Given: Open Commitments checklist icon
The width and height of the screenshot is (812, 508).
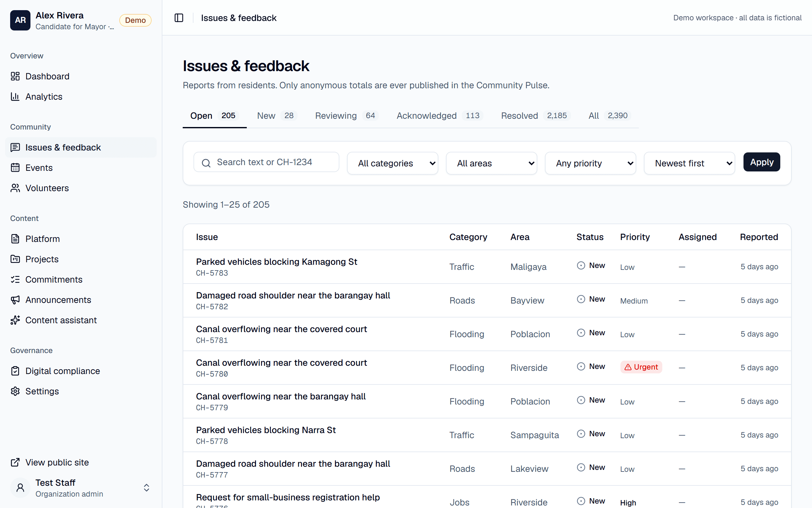Looking at the screenshot, I should pos(15,279).
